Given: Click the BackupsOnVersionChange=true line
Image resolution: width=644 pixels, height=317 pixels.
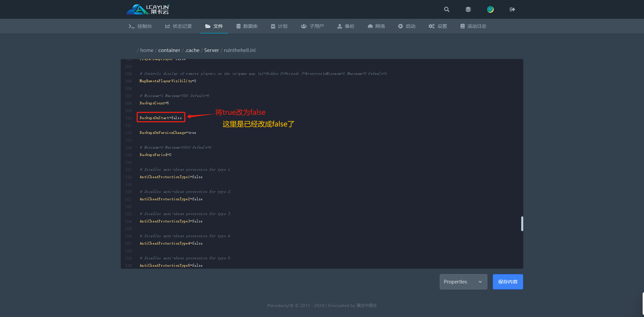Looking at the screenshot, I should (168, 133).
